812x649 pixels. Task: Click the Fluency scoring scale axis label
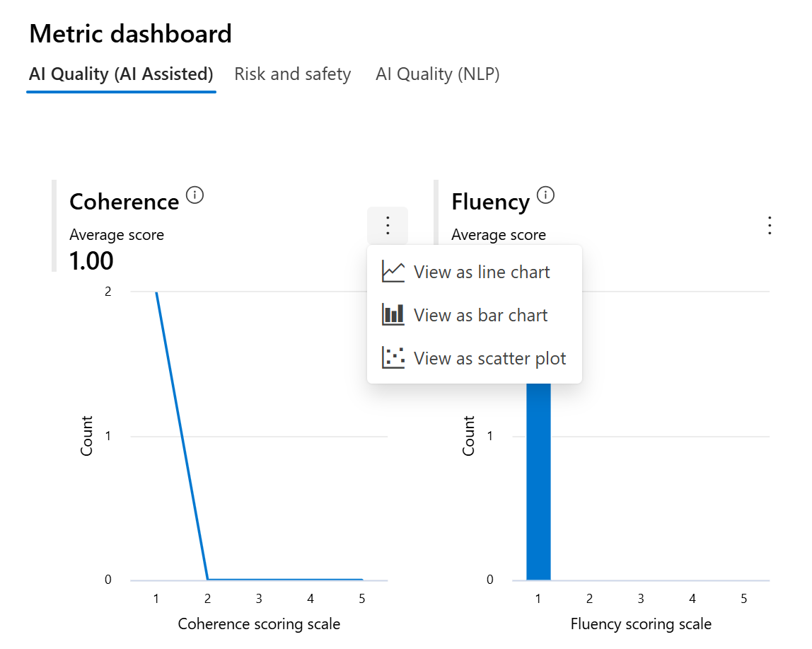coord(641,624)
